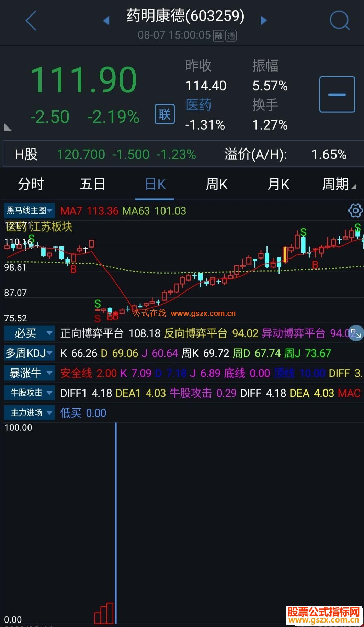Click the 反向博弈平台 94.02 value
364x627 pixels.
[x=211, y=333]
